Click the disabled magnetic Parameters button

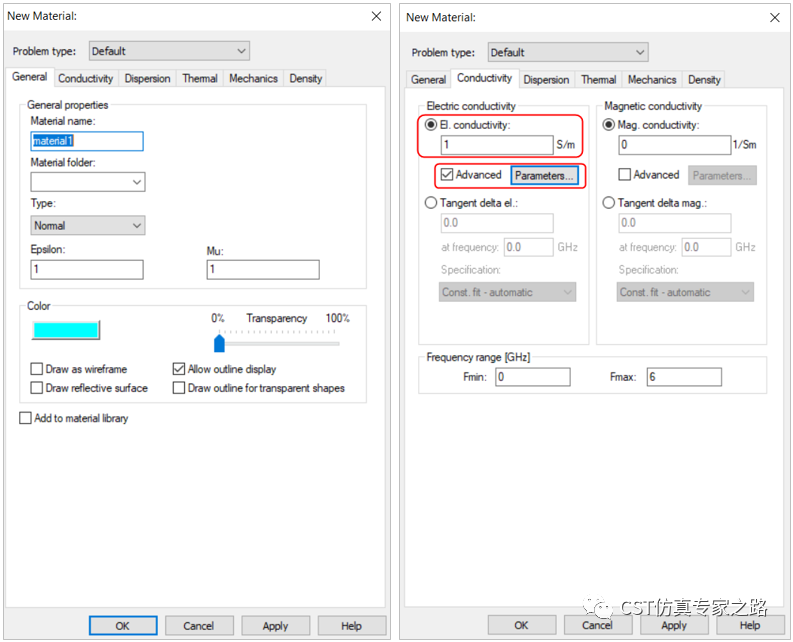pos(722,176)
